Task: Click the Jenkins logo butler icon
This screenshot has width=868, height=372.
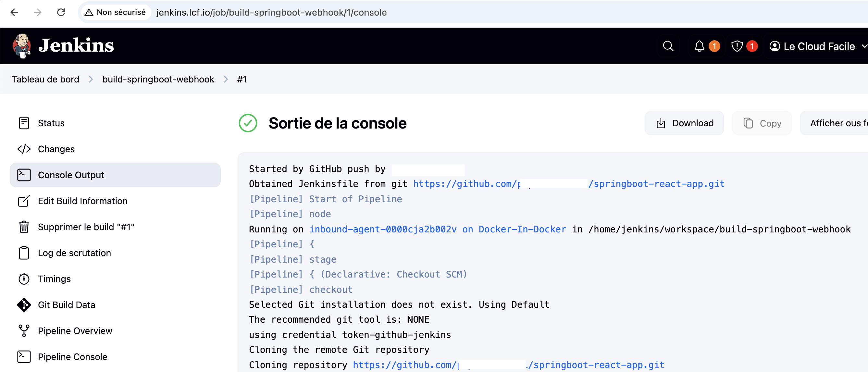Action: click(21, 45)
